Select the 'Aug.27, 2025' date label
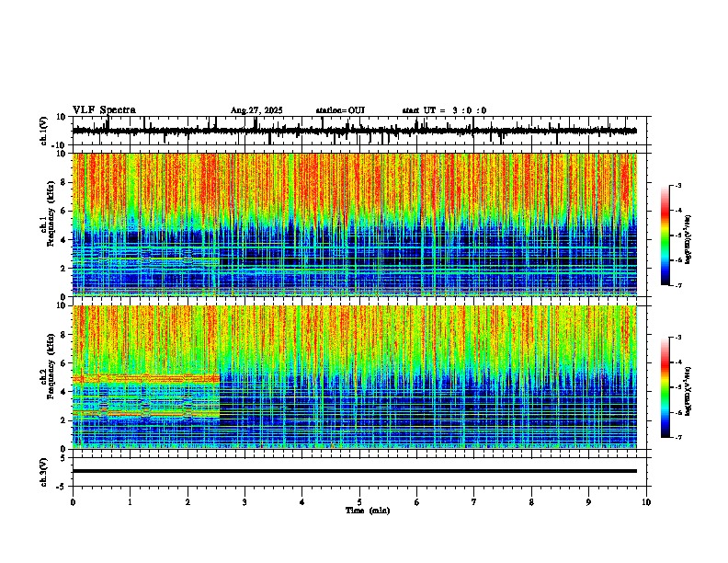The height and width of the screenshot is (563, 728). [256, 110]
